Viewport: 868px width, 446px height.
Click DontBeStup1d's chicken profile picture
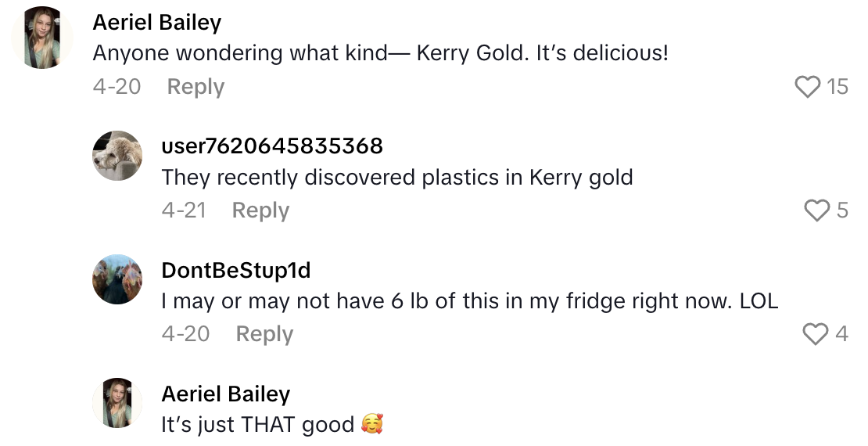click(117, 279)
